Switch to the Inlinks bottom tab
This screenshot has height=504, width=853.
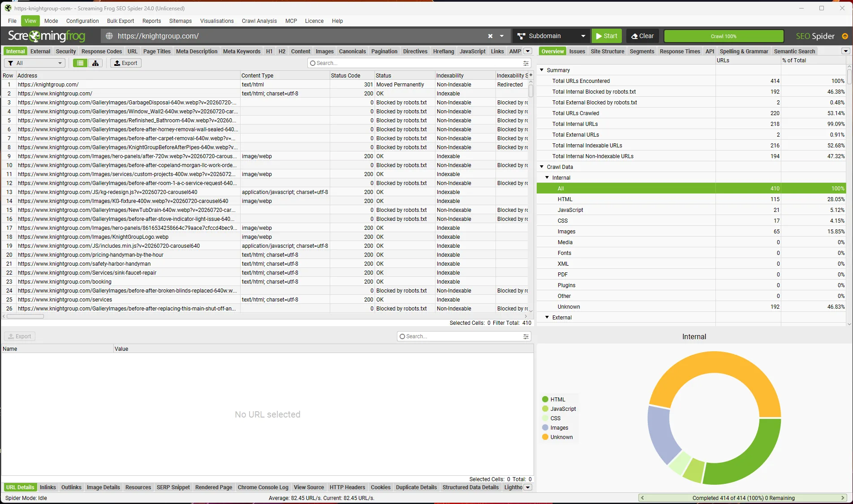47,487
